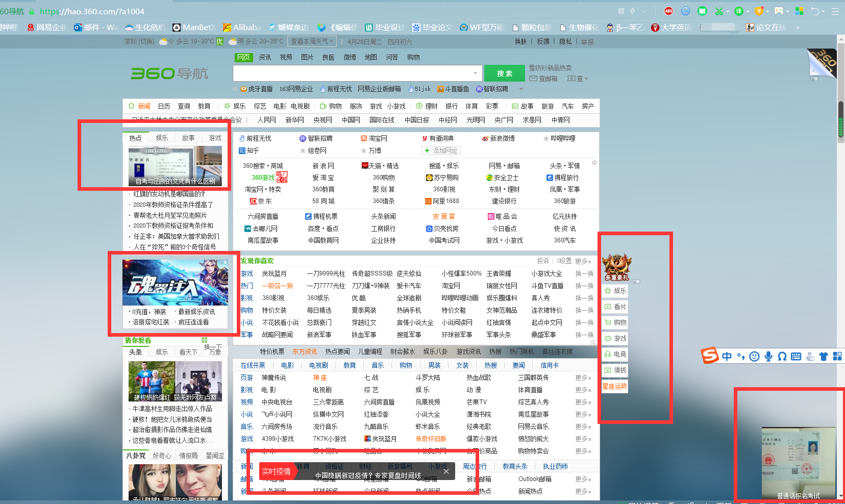The width and height of the screenshot is (845, 504).
Task: Expand the quick links row chevron after 智联招聘
Action: click(521, 89)
